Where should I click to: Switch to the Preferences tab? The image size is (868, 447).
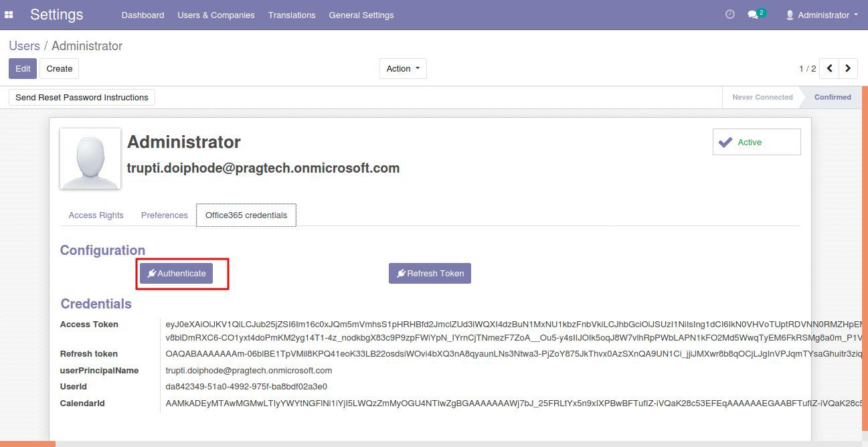point(164,215)
